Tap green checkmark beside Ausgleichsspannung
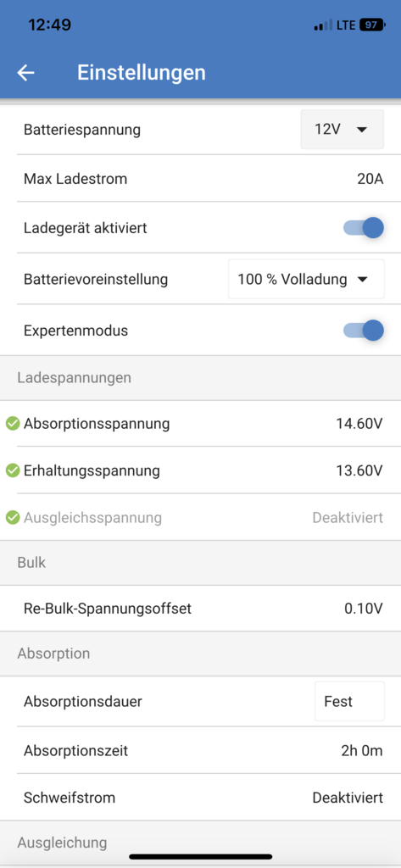 (x=13, y=518)
